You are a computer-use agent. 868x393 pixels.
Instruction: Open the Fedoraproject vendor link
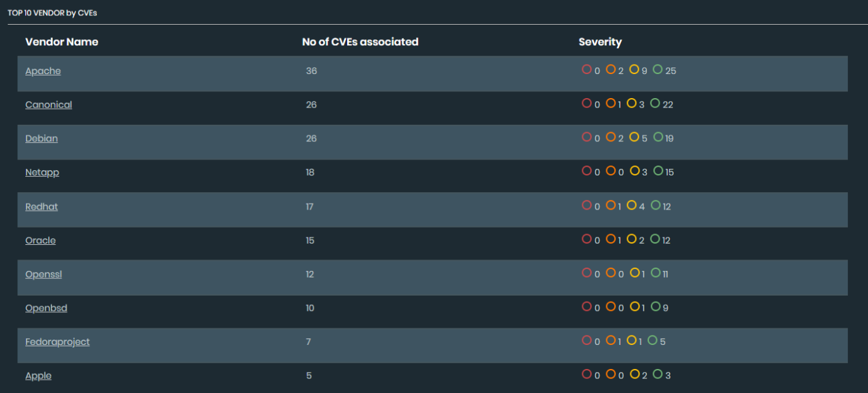[57, 342]
